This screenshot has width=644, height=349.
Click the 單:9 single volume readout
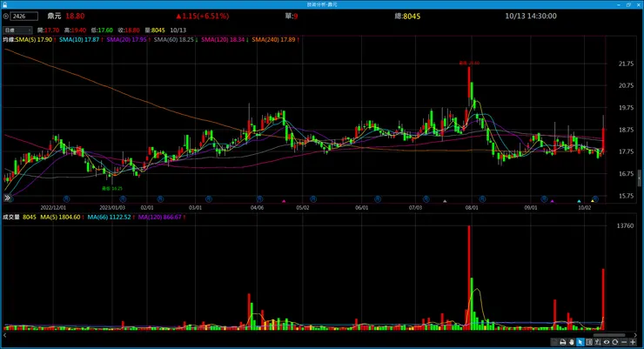292,16
